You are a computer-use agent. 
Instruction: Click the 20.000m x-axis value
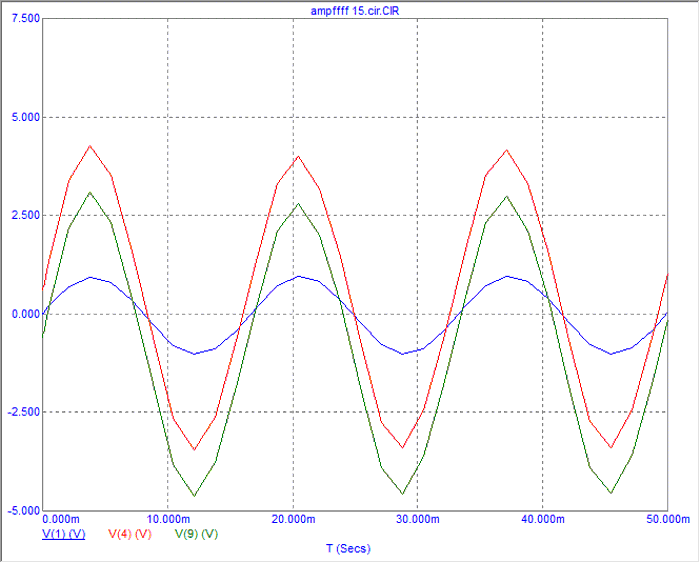[x=294, y=519]
